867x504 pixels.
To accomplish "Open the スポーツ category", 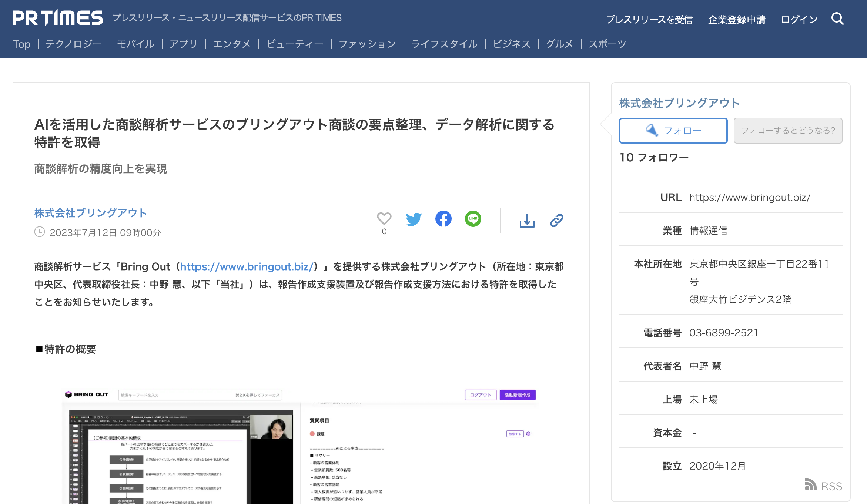I will 607,44.
